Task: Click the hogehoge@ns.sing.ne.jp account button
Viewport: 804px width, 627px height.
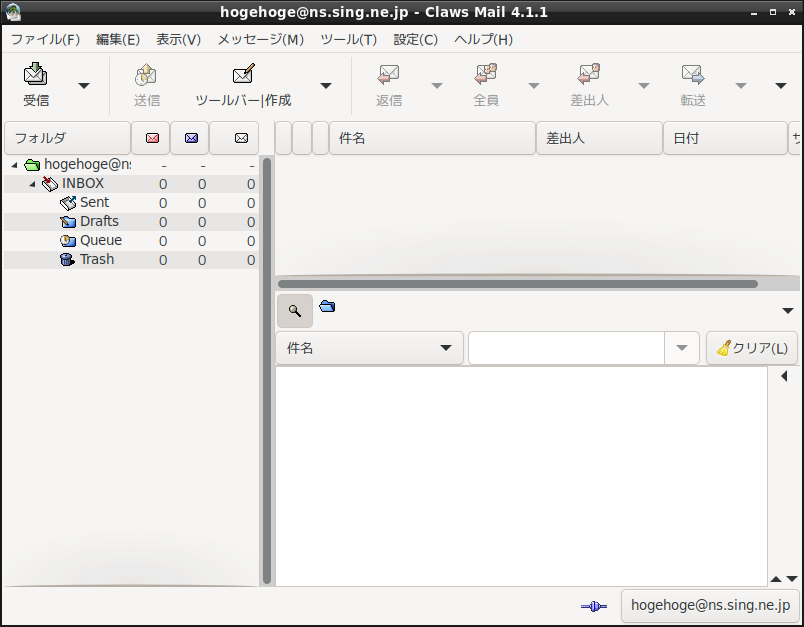Action: [710, 605]
